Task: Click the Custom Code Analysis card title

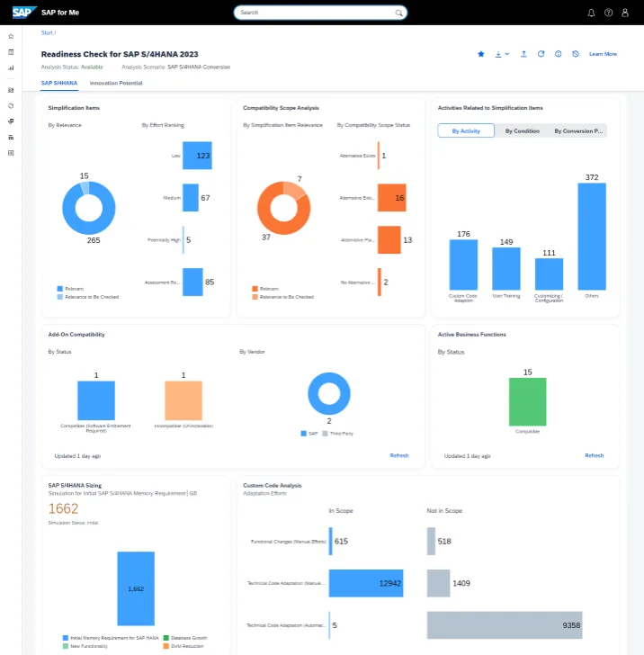Action: [x=273, y=486]
